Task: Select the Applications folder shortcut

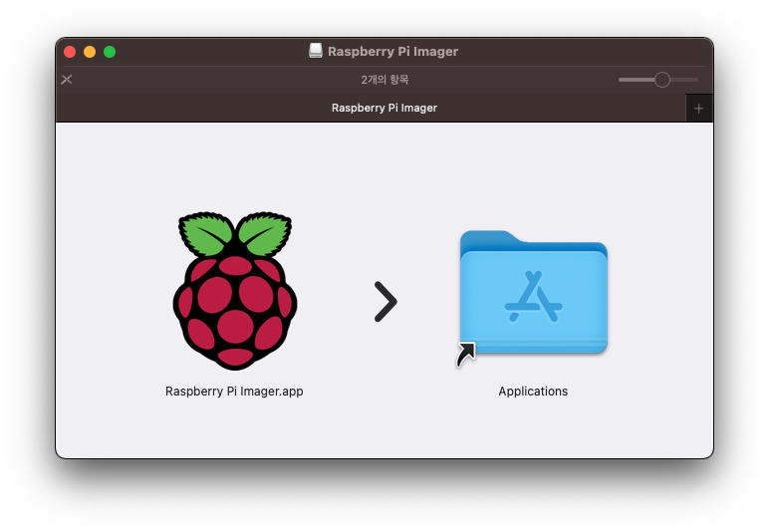Action: 533,298
